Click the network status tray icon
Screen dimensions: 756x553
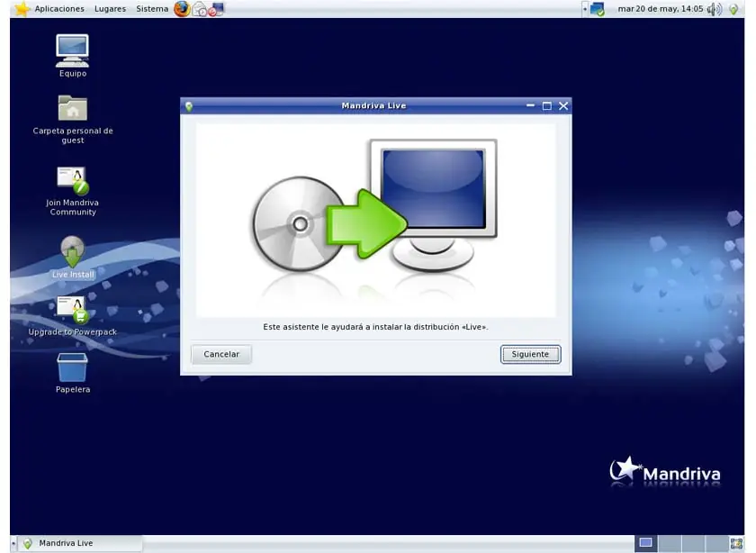click(x=598, y=9)
